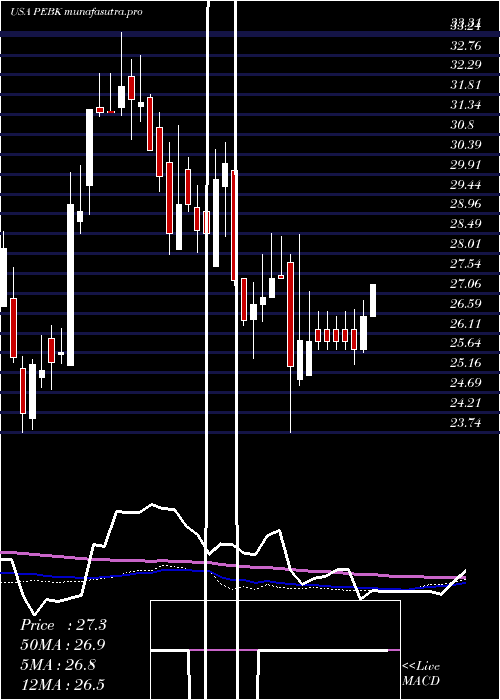Viewport: 500px width, 700px height.
Task: Click the last white candlestick near 27.06
Action: (x=373, y=300)
